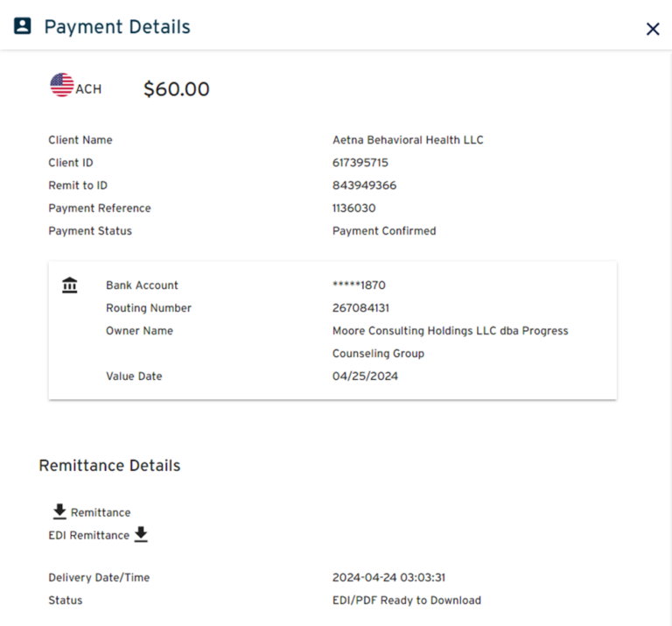Click the bank building icon
Image resolution: width=672 pixels, height=626 pixels.
(x=70, y=285)
